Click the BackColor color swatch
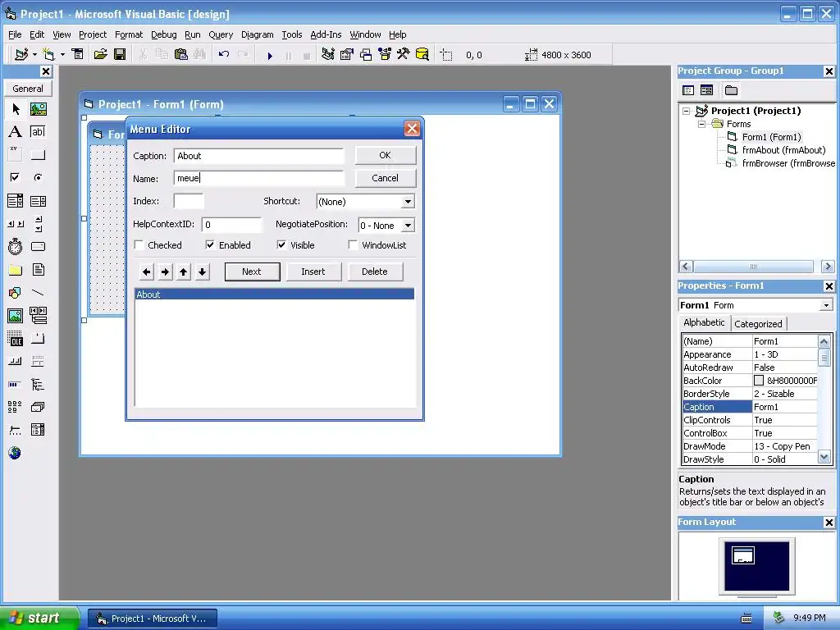 (x=759, y=381)
